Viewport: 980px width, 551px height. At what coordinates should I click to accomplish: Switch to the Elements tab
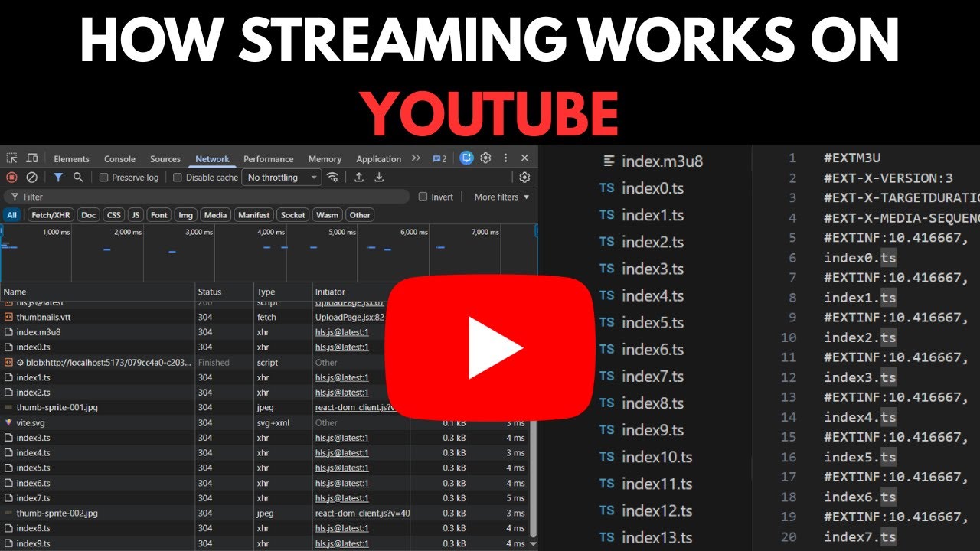(72, 159)
